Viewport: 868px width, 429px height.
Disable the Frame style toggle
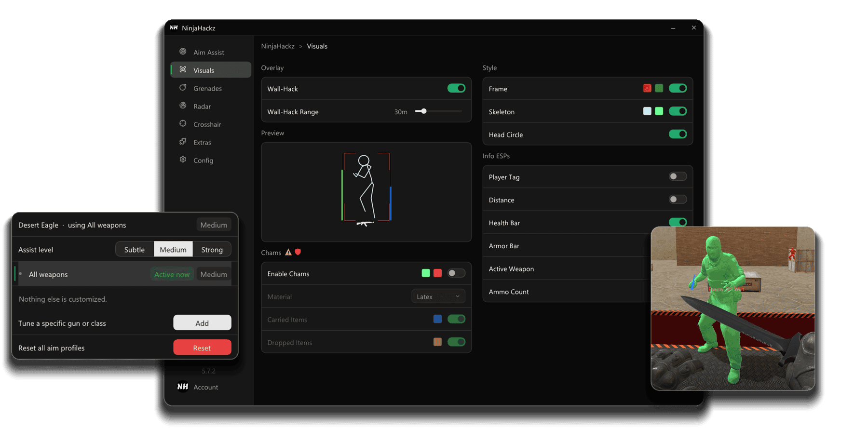[678, 88]
